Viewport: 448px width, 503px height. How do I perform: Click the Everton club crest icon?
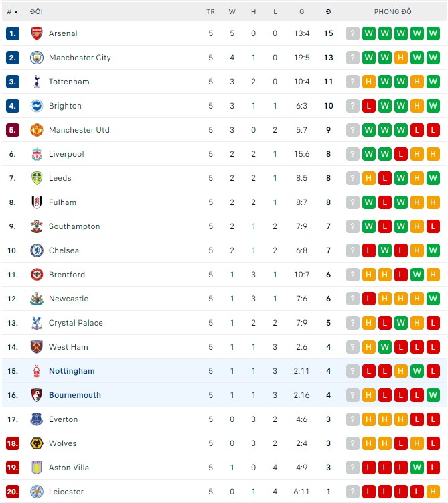(x=37, y=419)
